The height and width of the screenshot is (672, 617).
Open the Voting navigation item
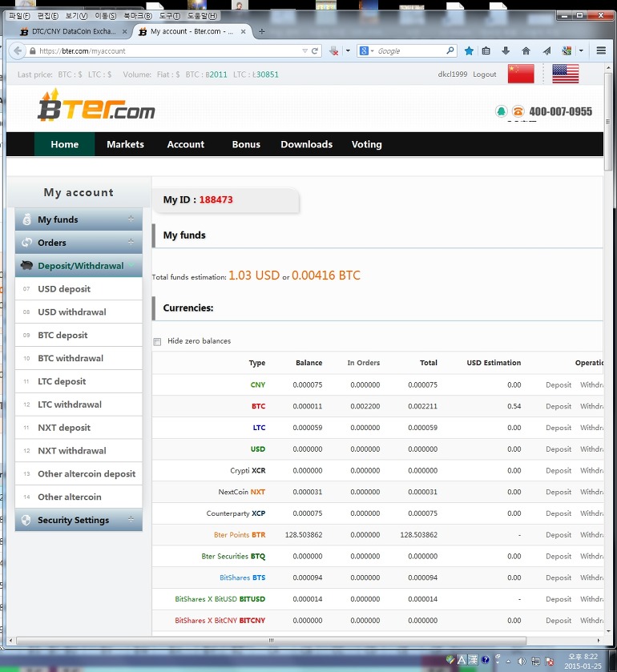click(367, 144)
